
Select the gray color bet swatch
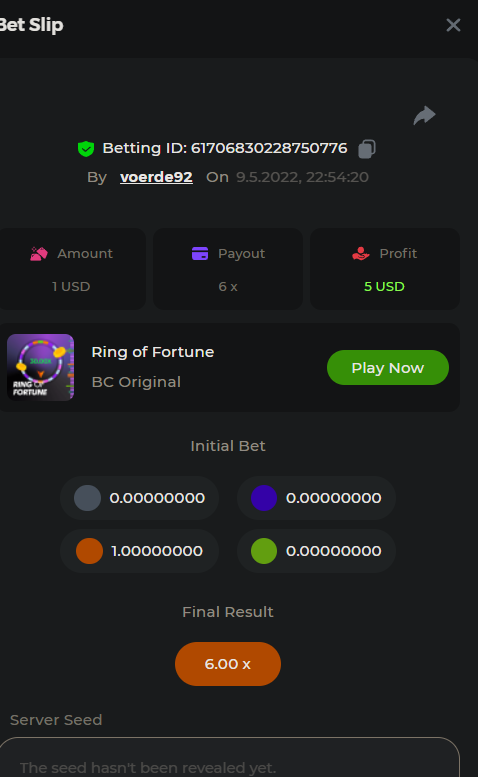(88, 498)
